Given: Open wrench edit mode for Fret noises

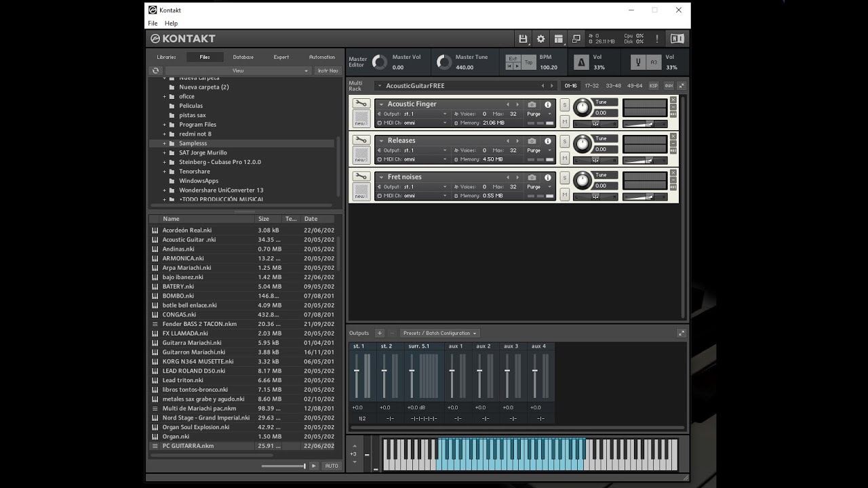Looking at the screenshot, I should (x=361, y=177).
